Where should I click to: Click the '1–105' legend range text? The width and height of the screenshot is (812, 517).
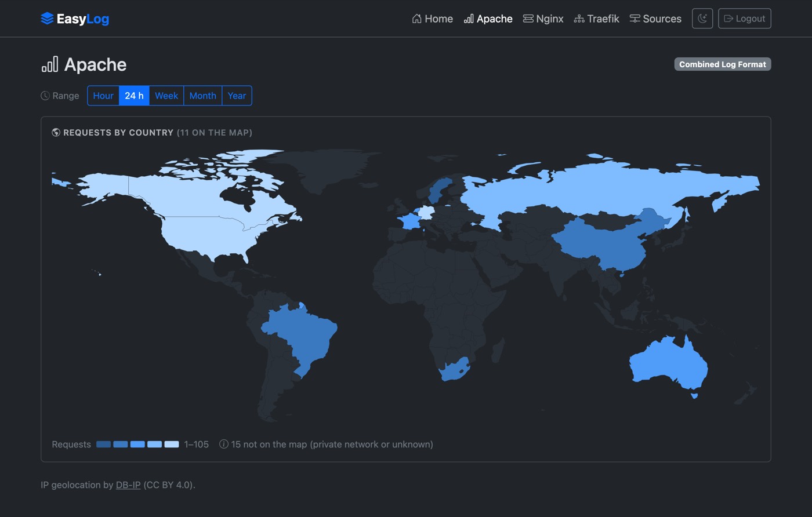click(196, 445)
